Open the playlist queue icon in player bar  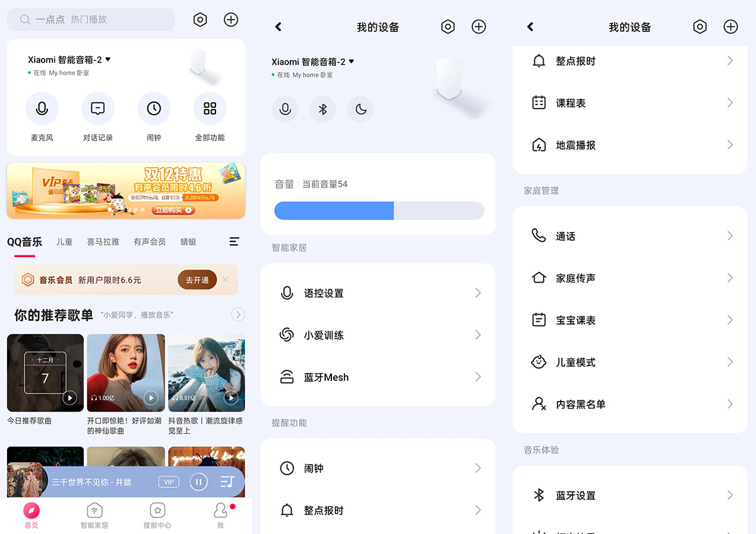227,482
